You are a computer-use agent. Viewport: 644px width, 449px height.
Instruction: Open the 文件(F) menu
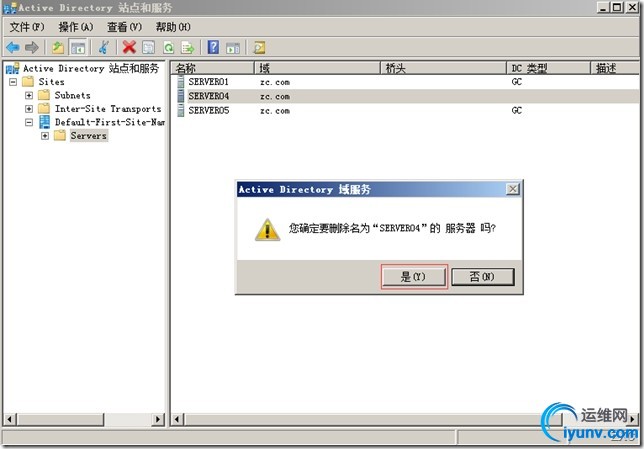(27, 27)
